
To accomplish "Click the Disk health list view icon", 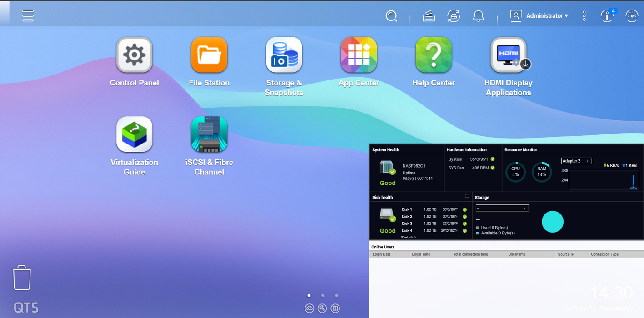I will point(467,196).
